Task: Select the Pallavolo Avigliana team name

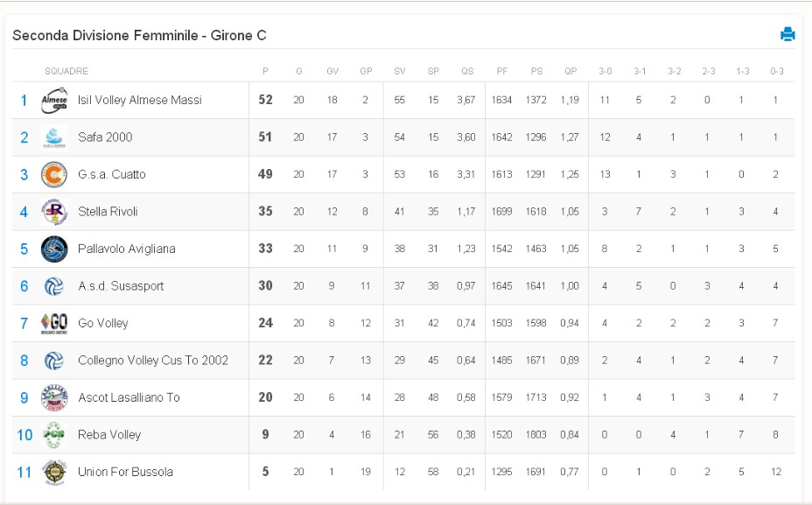Action: (126, 249)
